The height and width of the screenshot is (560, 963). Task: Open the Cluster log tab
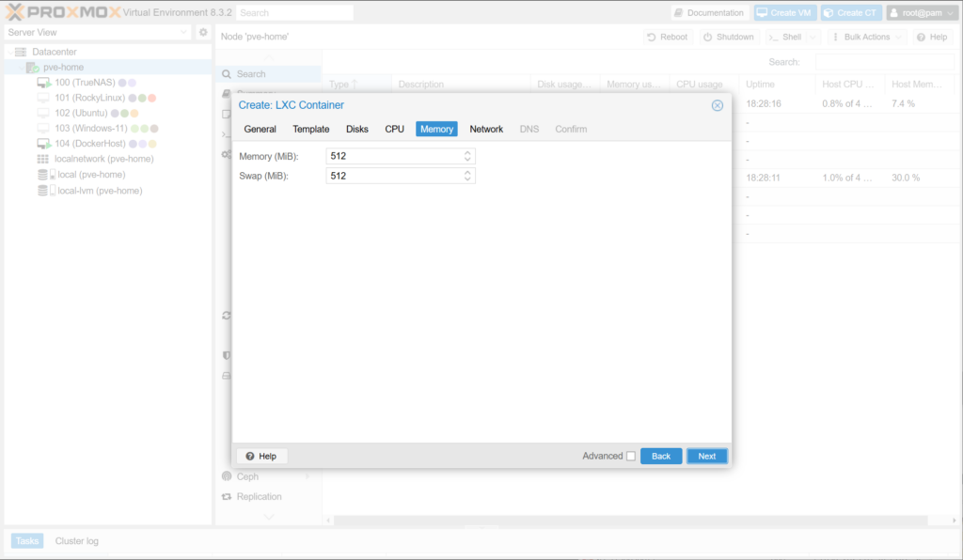click(x=76, y=541)
